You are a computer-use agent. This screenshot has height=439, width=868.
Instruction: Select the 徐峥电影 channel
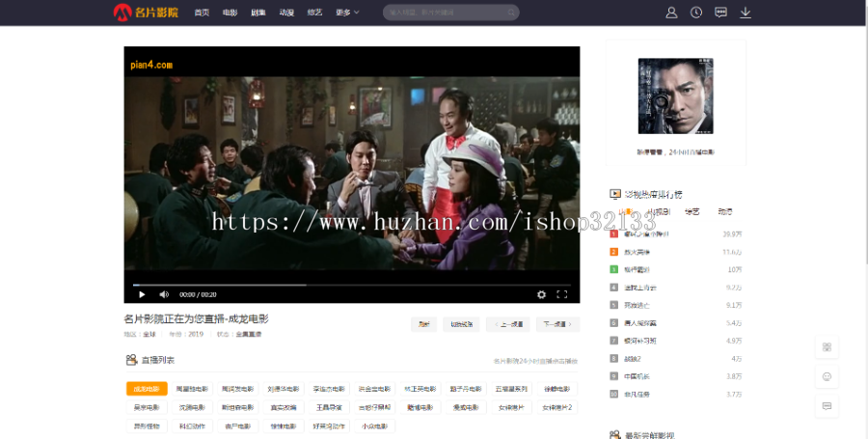click(556, 389)
